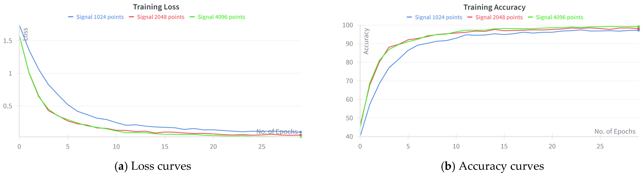Select green endpoint marker on accuracy curve
This screenshot has height=177, width=644.
point(638,26)
